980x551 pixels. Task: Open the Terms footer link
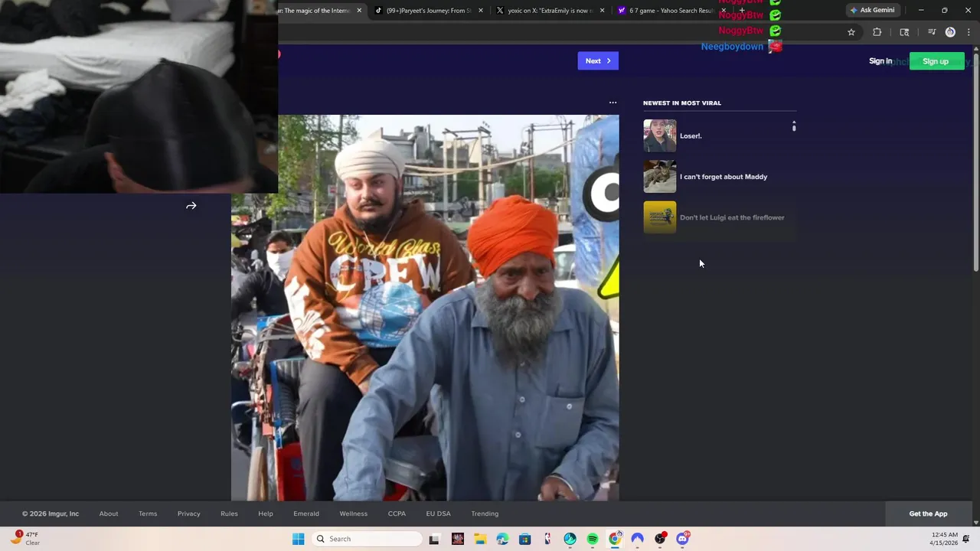(148, 514)
